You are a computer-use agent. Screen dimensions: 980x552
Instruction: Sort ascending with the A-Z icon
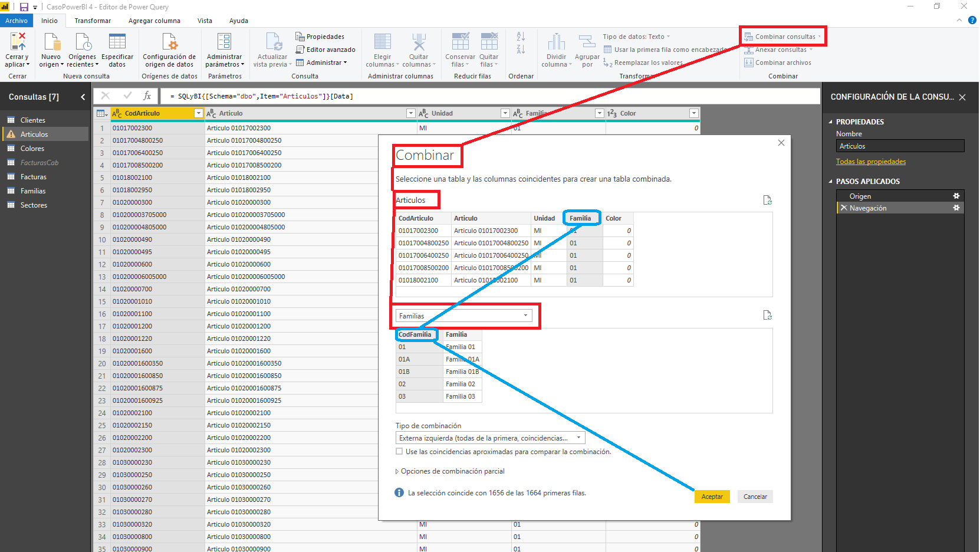(521, 37)
